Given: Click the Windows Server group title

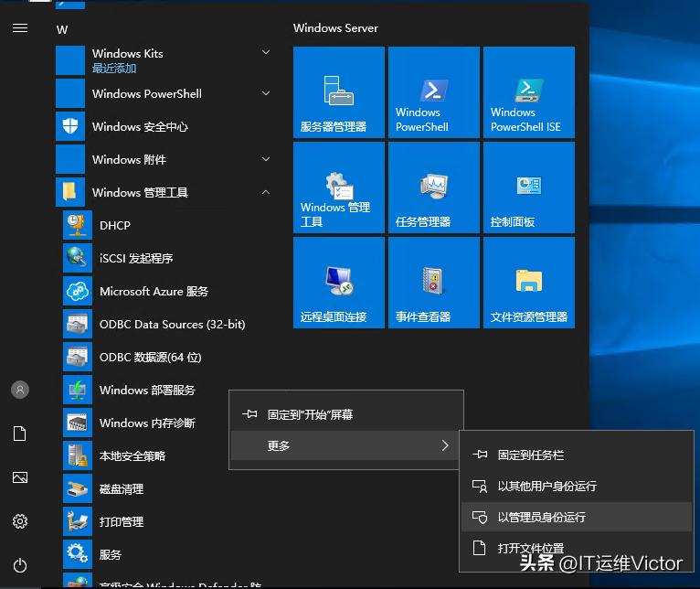Looking at the screenshot, I should (x=335, y=27).
